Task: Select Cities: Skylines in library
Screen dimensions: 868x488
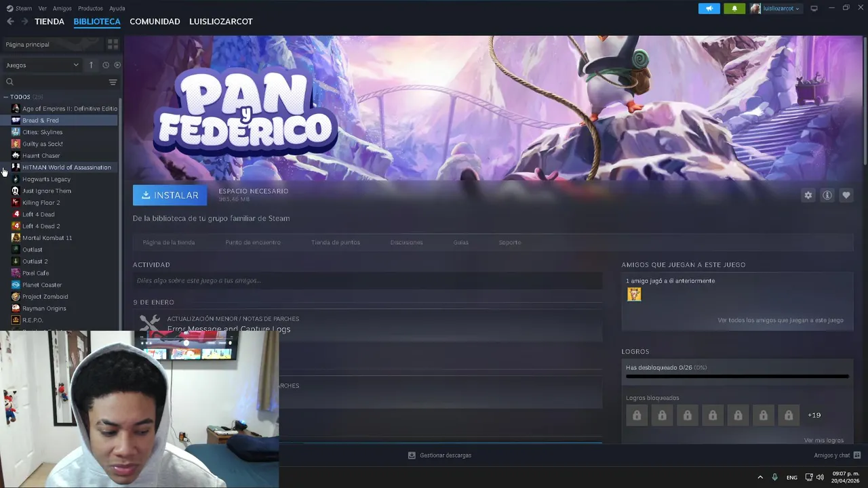Action: click(x=64, y=132)
